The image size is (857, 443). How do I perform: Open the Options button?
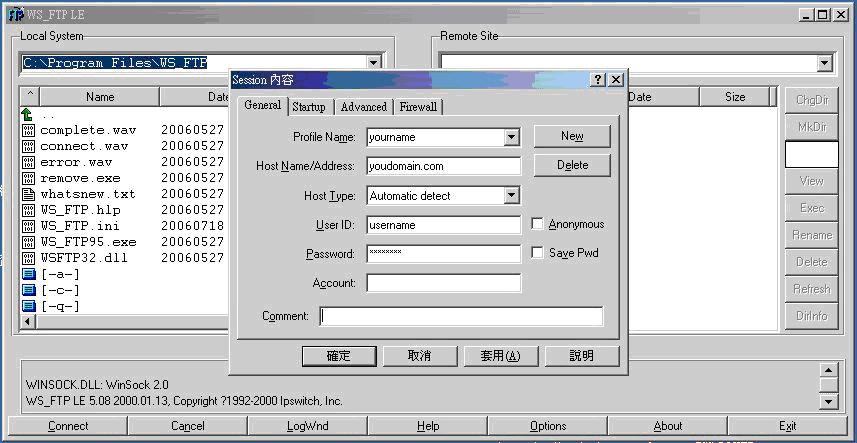548,426
